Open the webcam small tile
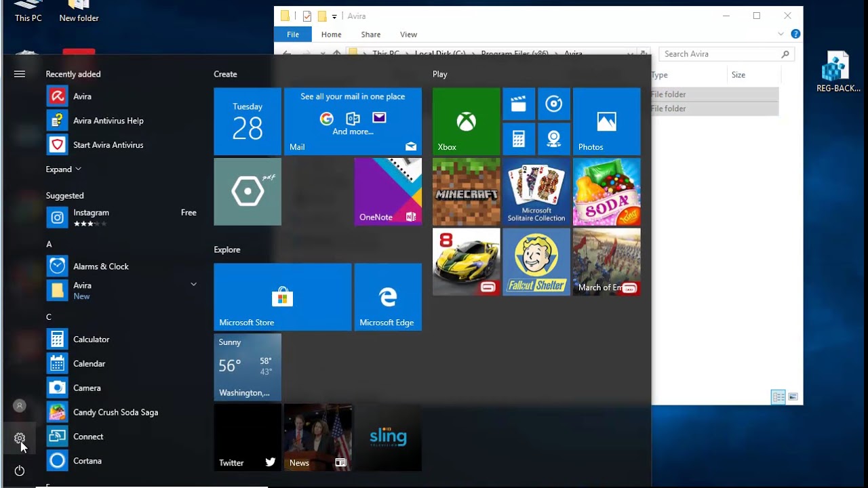 tap(554, 139)
